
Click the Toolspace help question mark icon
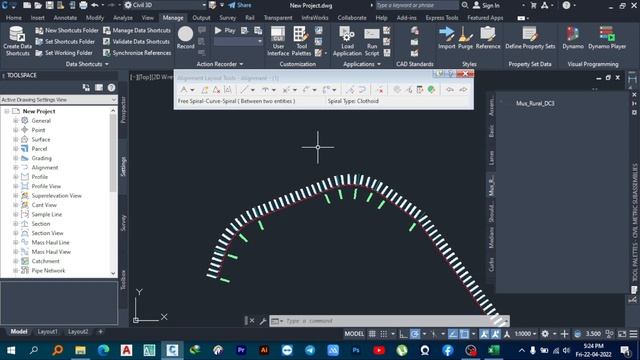pyautogui.click(x=111, y=88)
